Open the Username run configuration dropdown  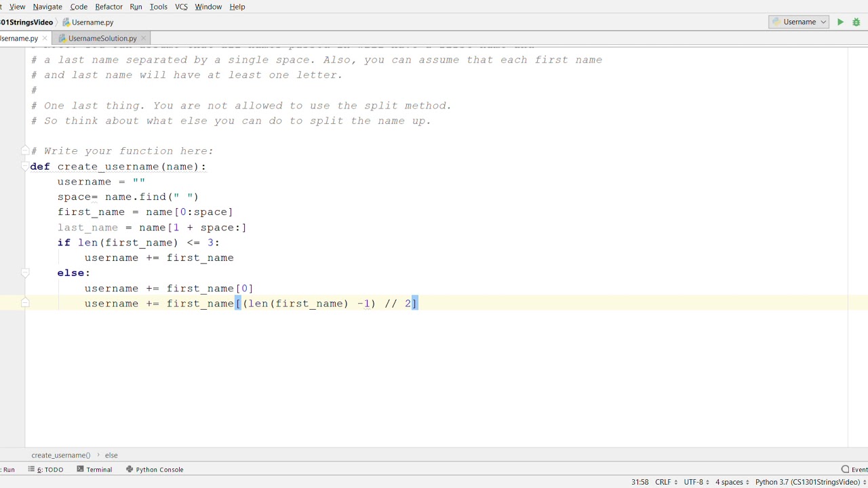click(x=799, y=22)
